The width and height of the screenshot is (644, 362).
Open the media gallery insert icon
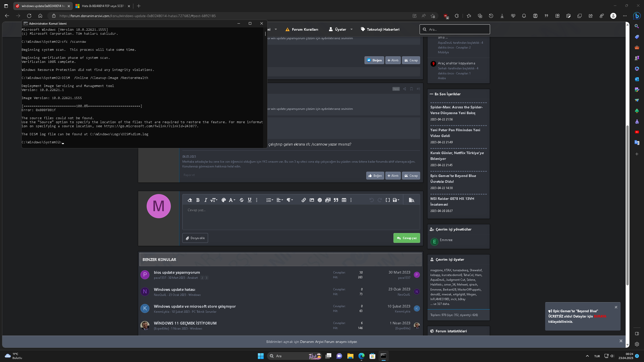click(328, 200)
